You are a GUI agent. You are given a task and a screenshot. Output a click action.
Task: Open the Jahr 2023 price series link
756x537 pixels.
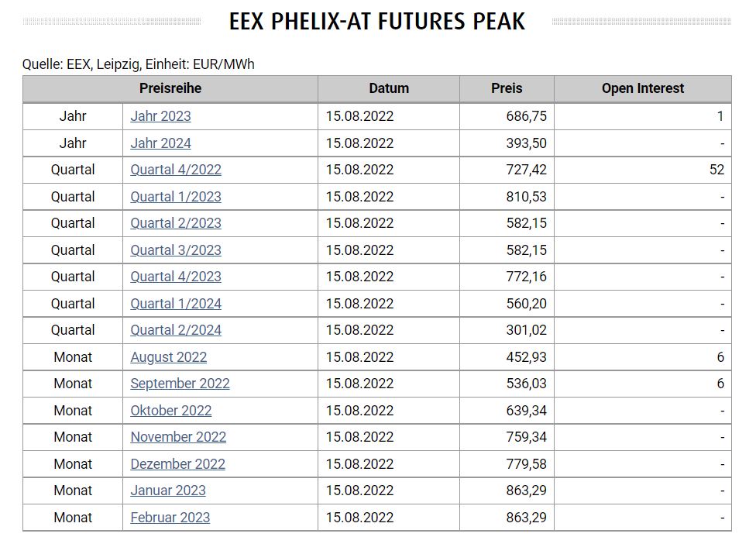click(160, 116)
